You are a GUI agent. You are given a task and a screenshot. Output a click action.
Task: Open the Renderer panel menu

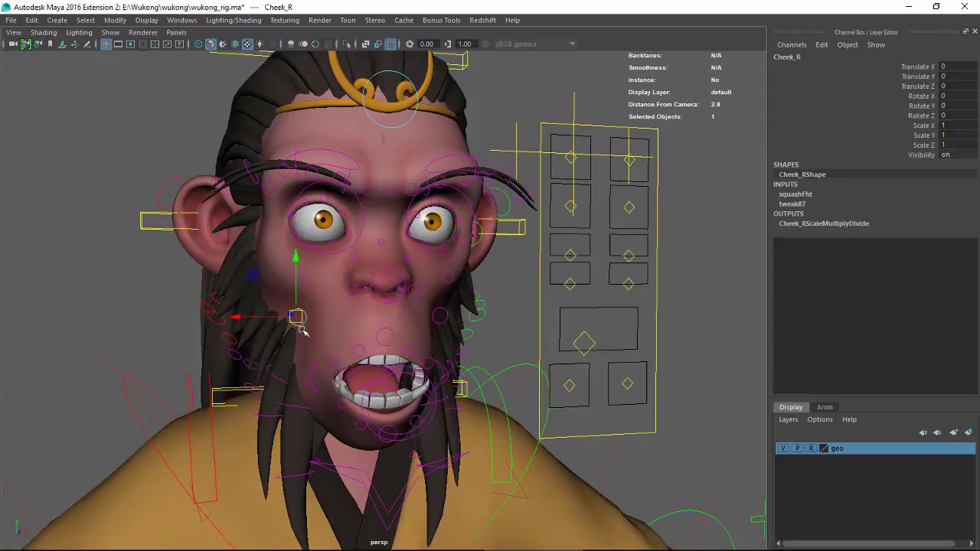143,32
